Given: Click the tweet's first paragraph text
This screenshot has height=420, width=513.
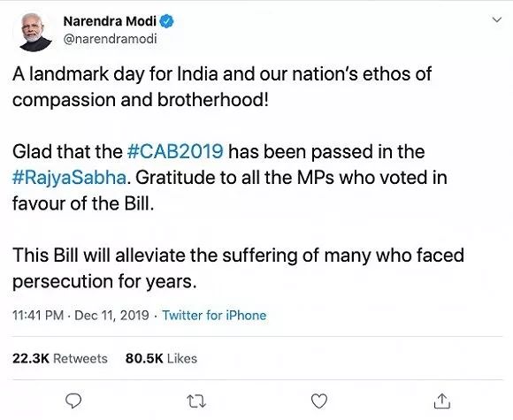Looking at the screenshot, I should 222,87.
